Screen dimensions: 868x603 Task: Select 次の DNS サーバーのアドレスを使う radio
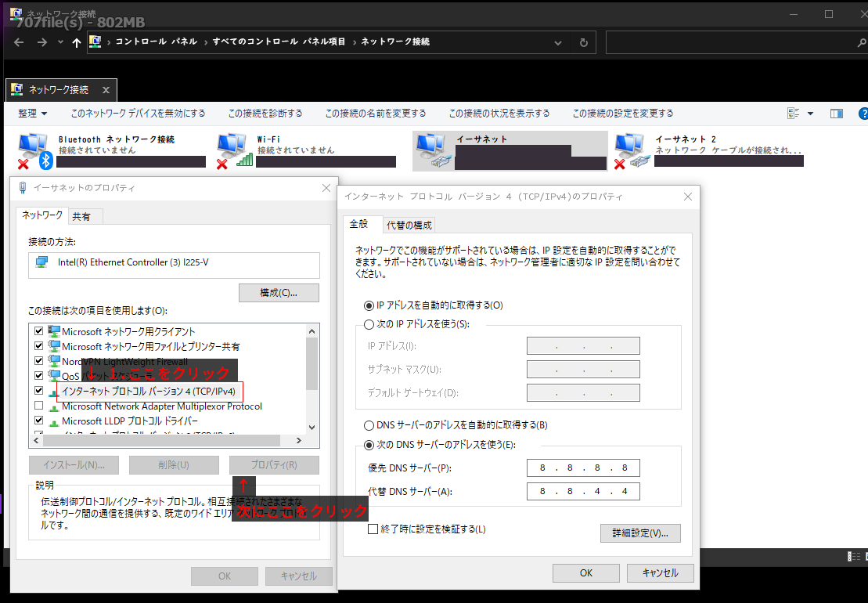coord(369,445)
